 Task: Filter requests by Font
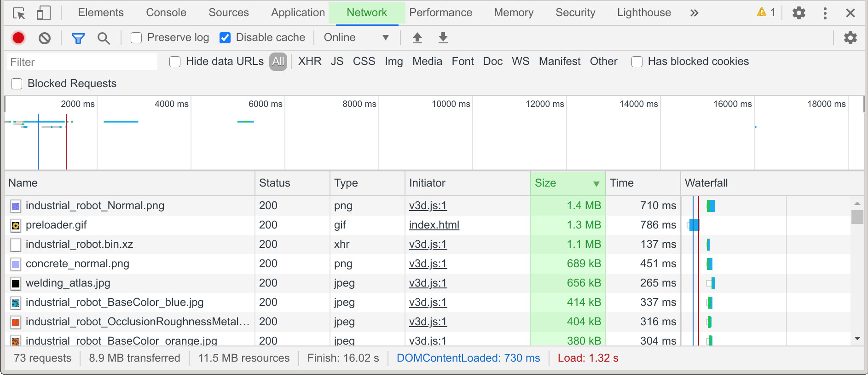click(463, 62)
